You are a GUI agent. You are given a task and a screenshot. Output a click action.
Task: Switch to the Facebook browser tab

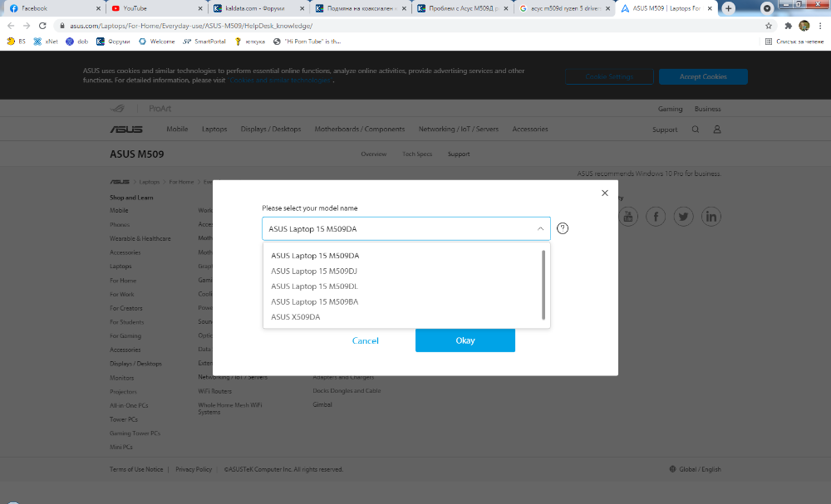click(x=53, y=8)
